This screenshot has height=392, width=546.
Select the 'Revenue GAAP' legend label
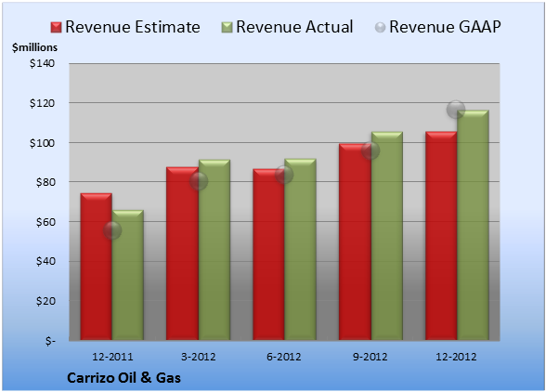click(x=445, y=27)
